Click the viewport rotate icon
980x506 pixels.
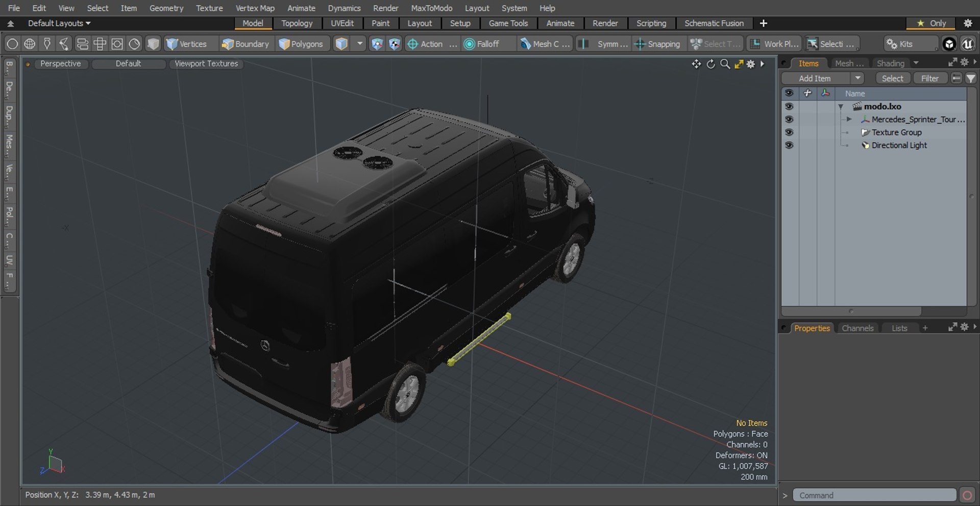coord(710,64)
